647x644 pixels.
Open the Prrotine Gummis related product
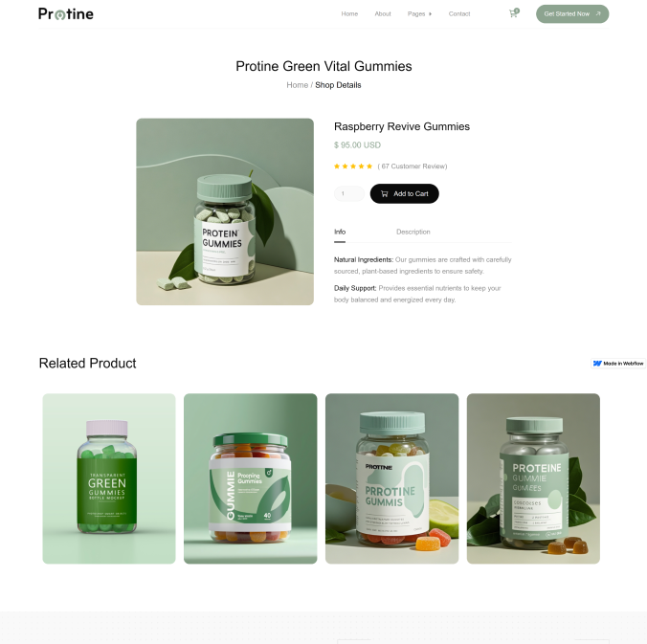pos(392,478)
